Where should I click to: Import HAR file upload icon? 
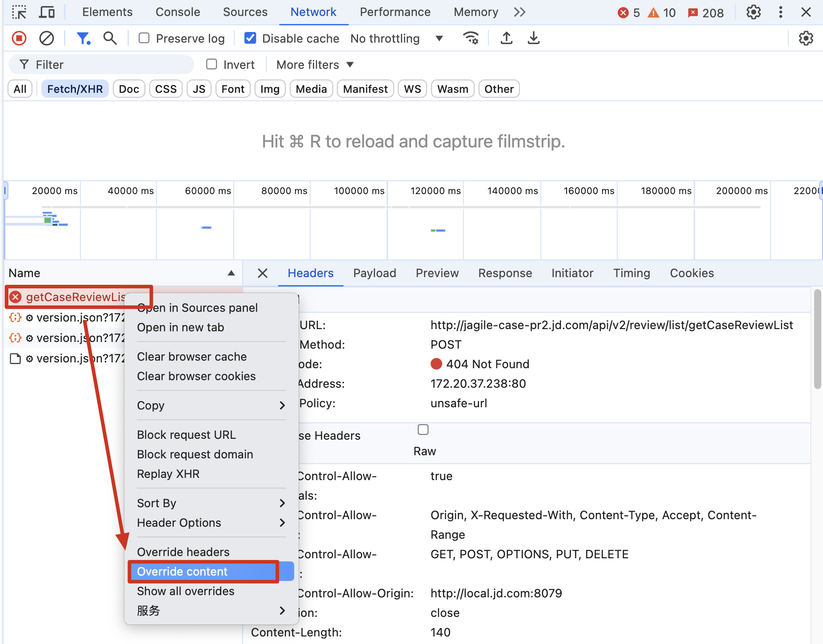point(506,39)
